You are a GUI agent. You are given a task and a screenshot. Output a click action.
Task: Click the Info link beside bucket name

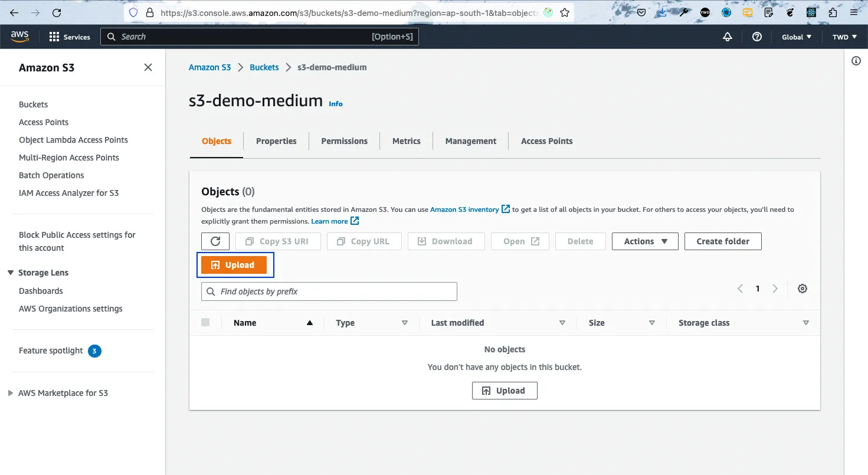(336, 104)
